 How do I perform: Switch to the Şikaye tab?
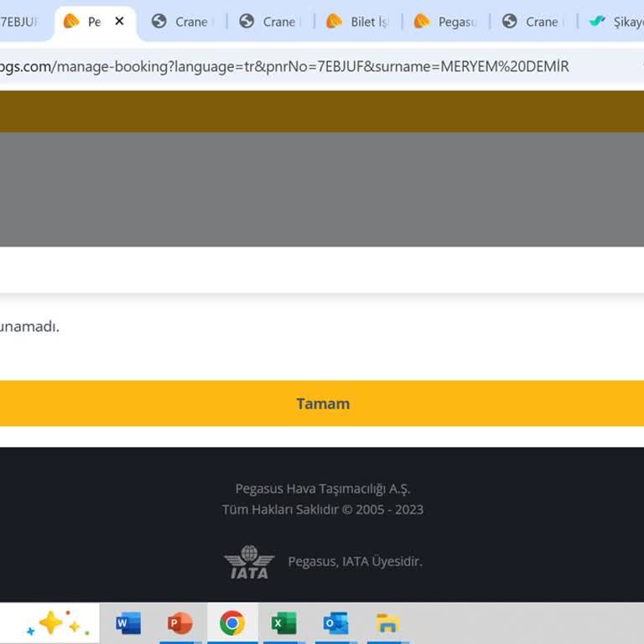(x=614, y=21)
